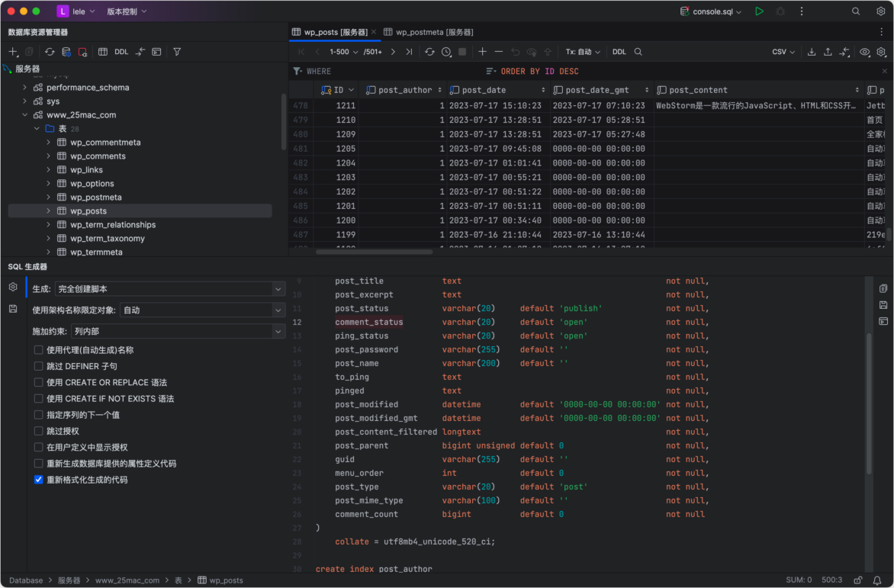The height and width of the screenshot is (588, 894).
Task: Toggle view options eye icon
Action: [865, 52]
